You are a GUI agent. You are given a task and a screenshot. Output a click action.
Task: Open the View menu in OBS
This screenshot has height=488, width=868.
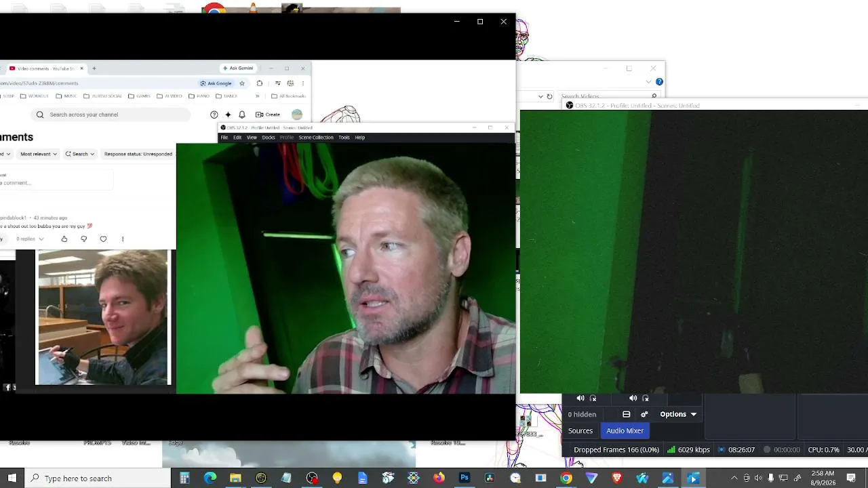(252, 138)
